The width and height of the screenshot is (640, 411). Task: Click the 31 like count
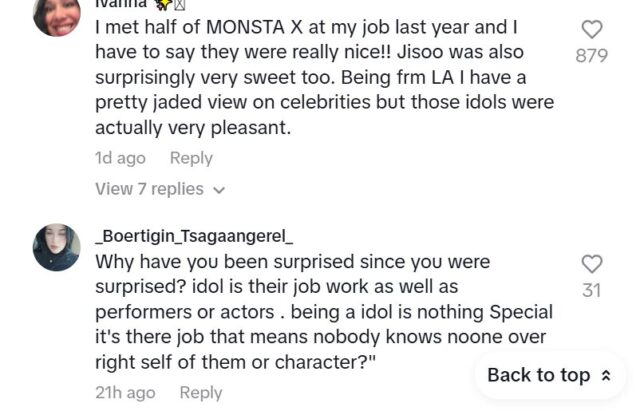[592, 290]
